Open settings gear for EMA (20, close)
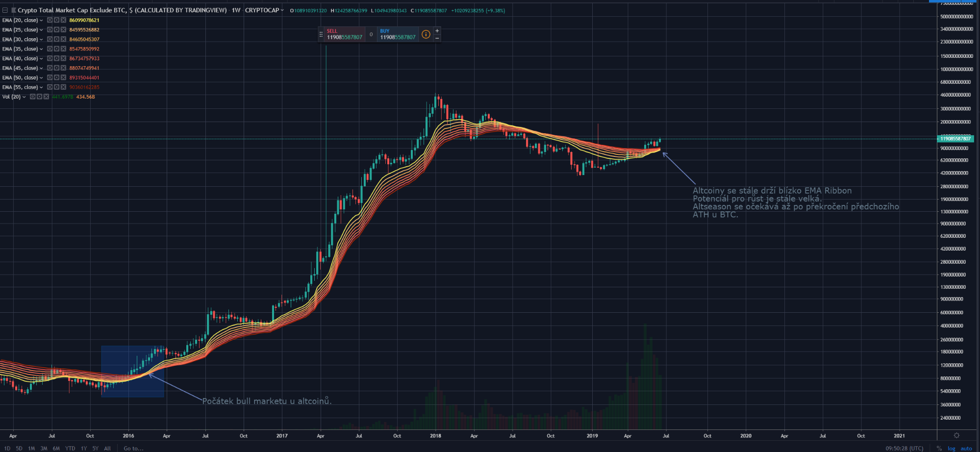The image size is (980, 452). point(56,20)
